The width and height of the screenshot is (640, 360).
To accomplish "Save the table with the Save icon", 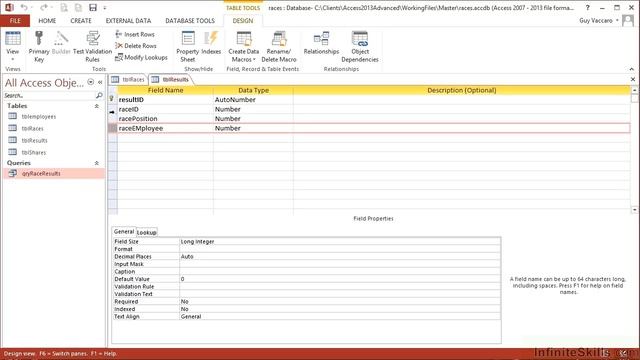I will pos(93,7).
